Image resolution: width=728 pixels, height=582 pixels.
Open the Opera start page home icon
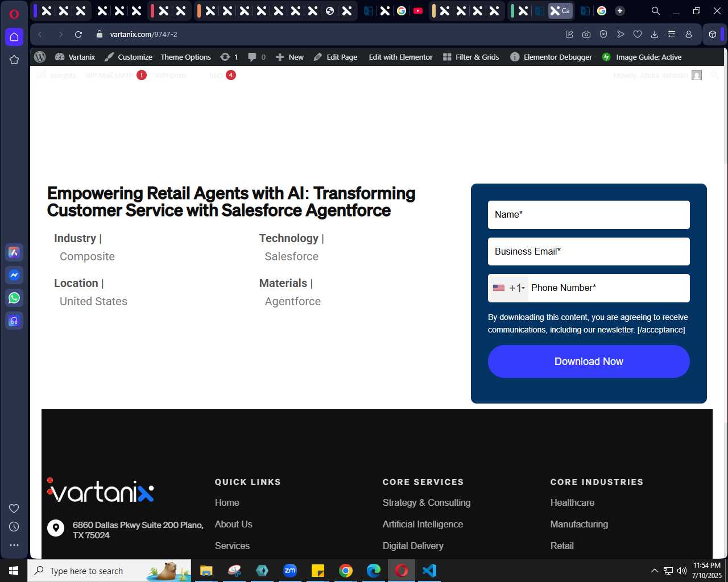(x=14, y=37)
